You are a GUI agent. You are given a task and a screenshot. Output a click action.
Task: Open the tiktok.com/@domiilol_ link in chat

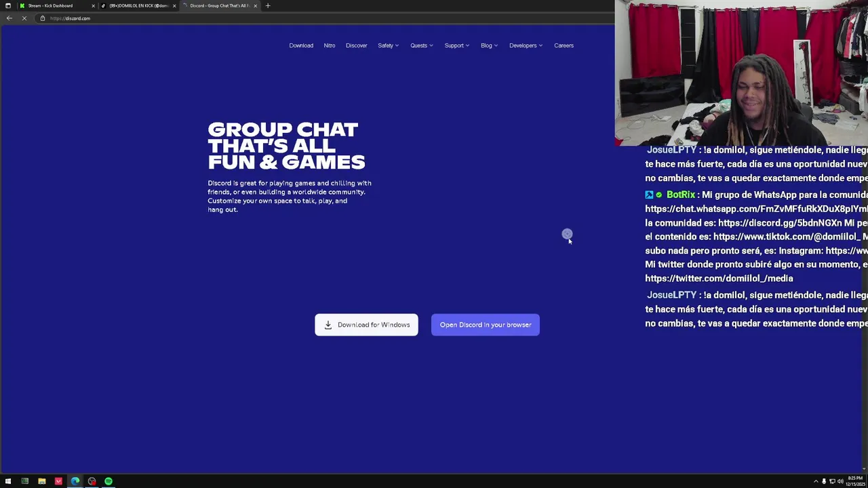[x=787, y=237]
